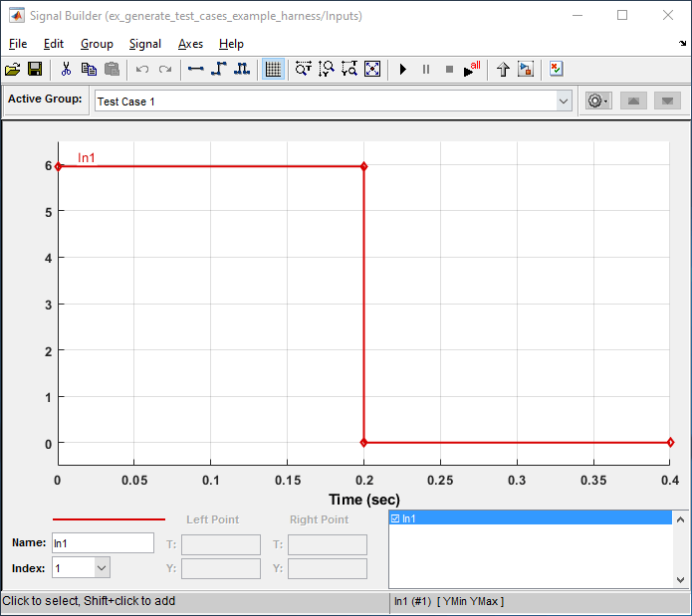The width and height of the screenshot is (692, 616).
Task: Select the signal point at time 0
Action: point(58,166)
